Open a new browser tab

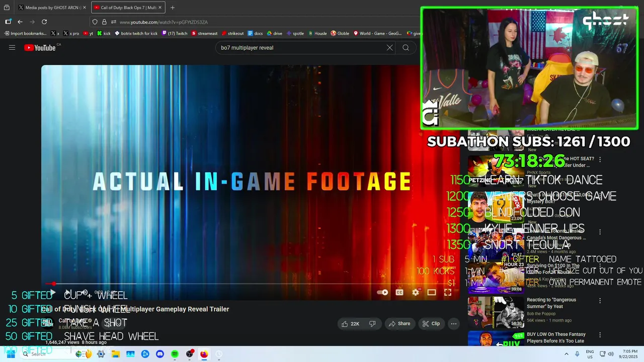173,8
